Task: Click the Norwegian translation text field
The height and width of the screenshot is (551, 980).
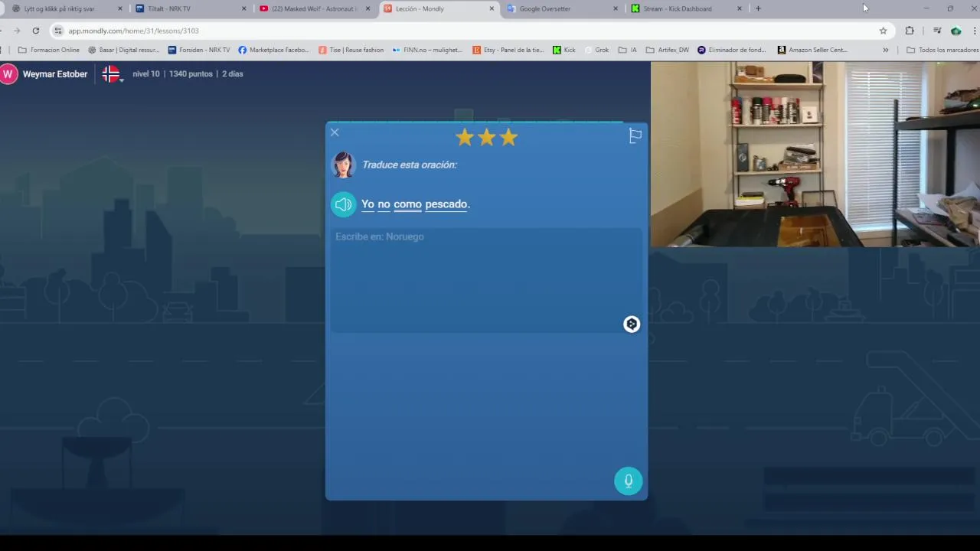Action: coord(486,280)
